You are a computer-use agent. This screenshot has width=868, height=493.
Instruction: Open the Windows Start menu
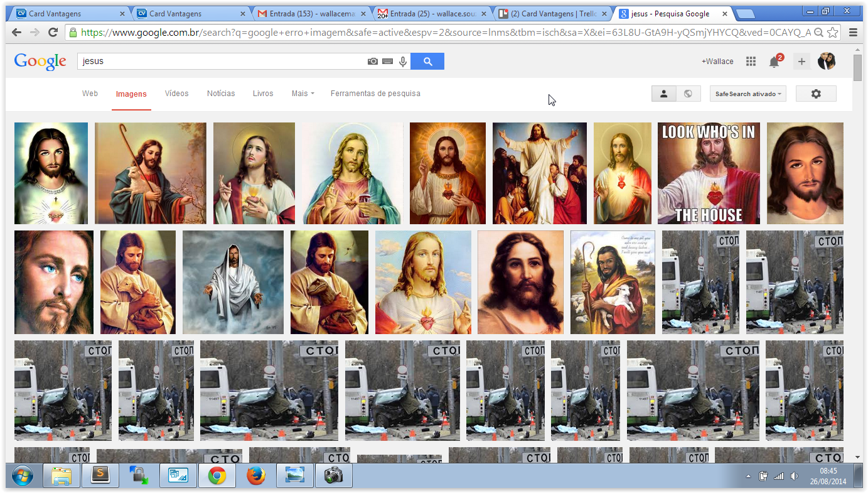point(23,476)
